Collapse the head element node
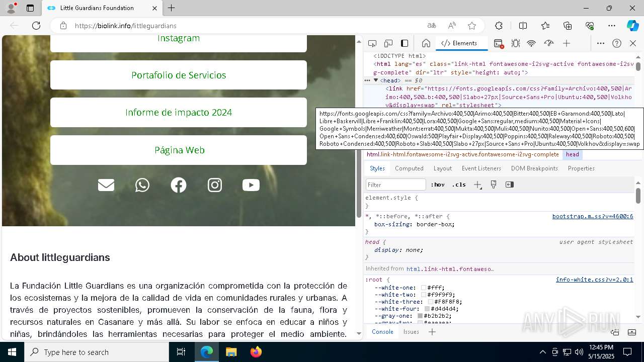Image resolution: width=644 pixels, height=362 pixels. point(376,80)
